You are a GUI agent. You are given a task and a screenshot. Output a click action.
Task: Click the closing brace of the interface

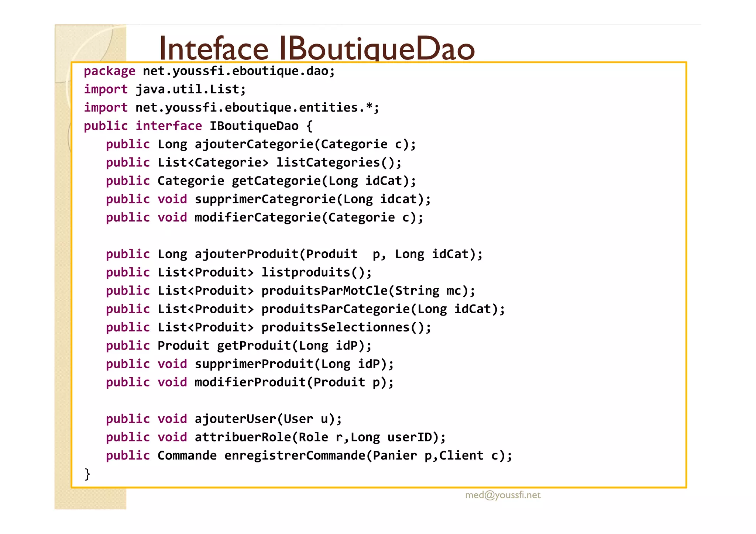coord(87,474)
